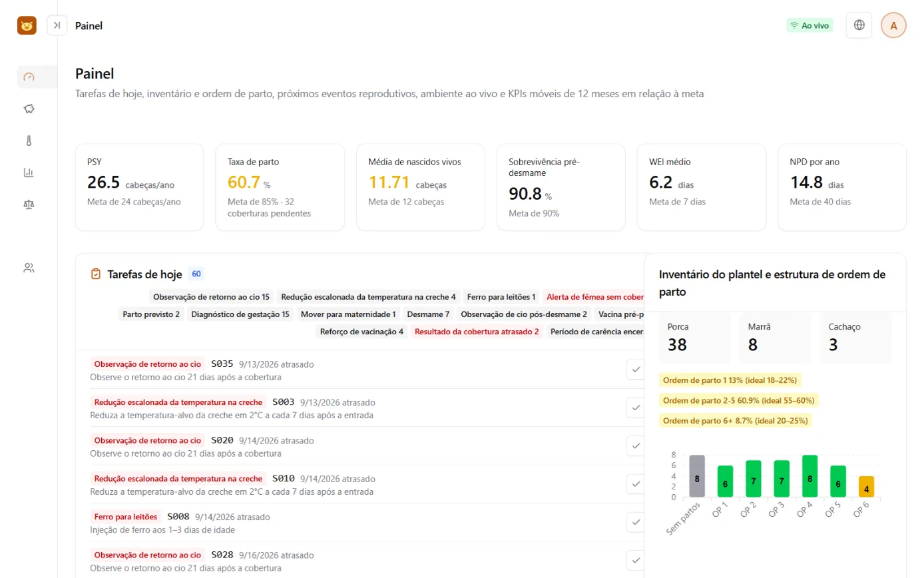Mark task S035 as done with checkmark
The width and height of the screenshot is (924, 578).
[x=635, y=370]
